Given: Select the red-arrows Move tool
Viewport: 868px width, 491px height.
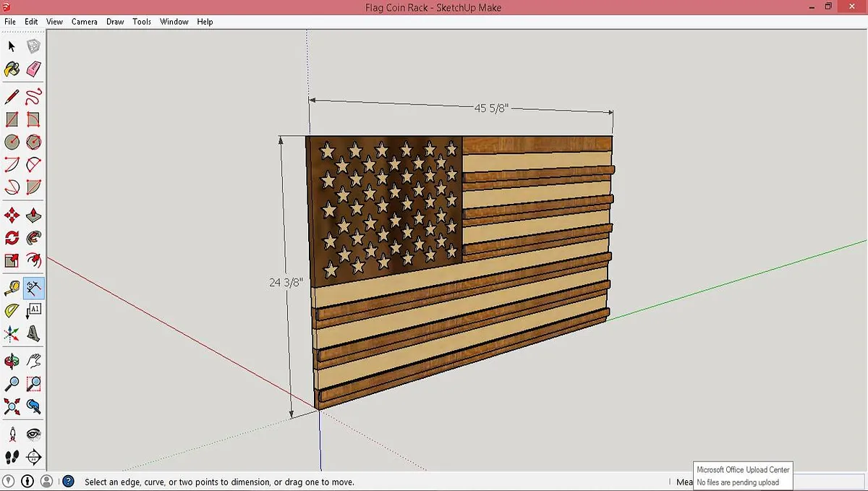Looking at the screenshot, I should coord(12,215).
